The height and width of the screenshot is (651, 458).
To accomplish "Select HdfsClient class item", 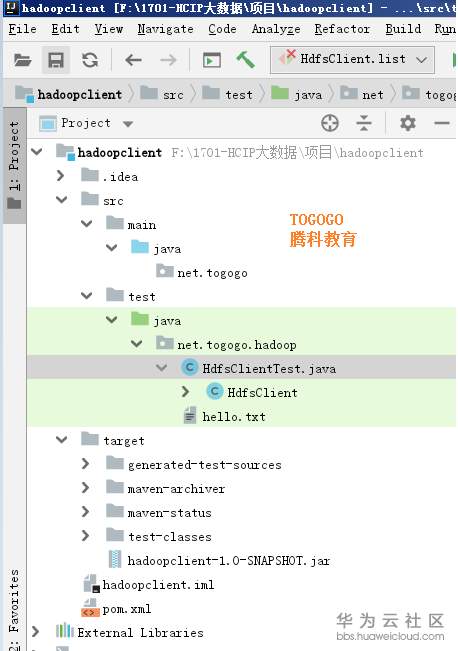I will tap(262, 392).
